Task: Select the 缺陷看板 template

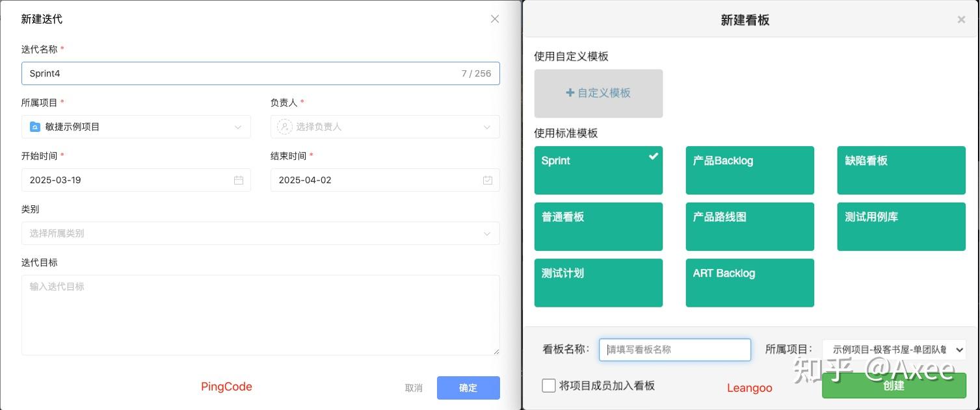Action: 901,170
